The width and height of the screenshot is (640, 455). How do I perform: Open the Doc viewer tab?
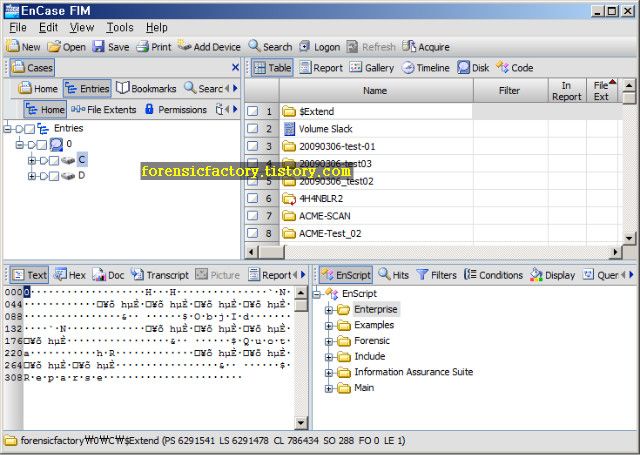108,275
